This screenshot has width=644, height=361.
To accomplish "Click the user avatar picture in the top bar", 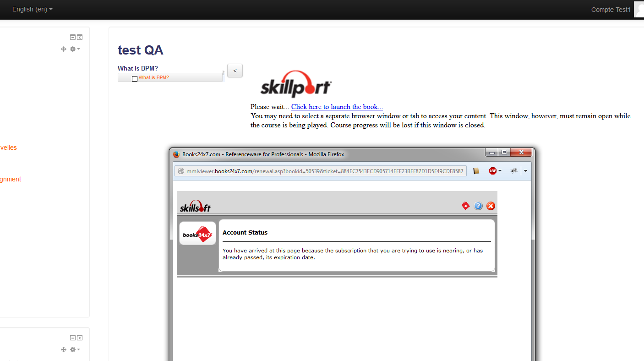I will tap(639, 10).
